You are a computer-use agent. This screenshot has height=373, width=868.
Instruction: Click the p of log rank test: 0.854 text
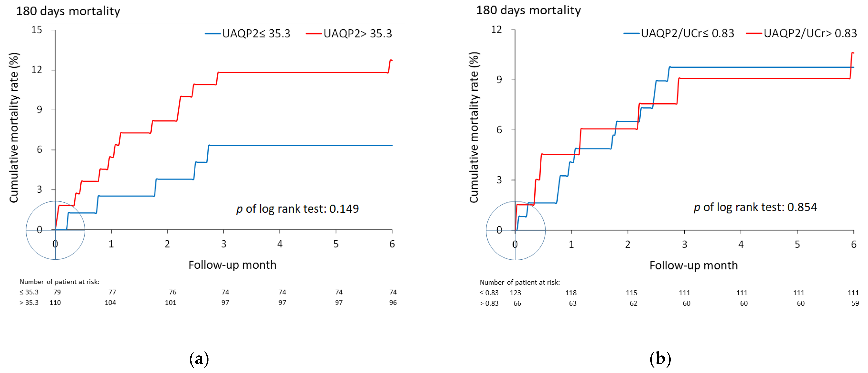(755, 207)
